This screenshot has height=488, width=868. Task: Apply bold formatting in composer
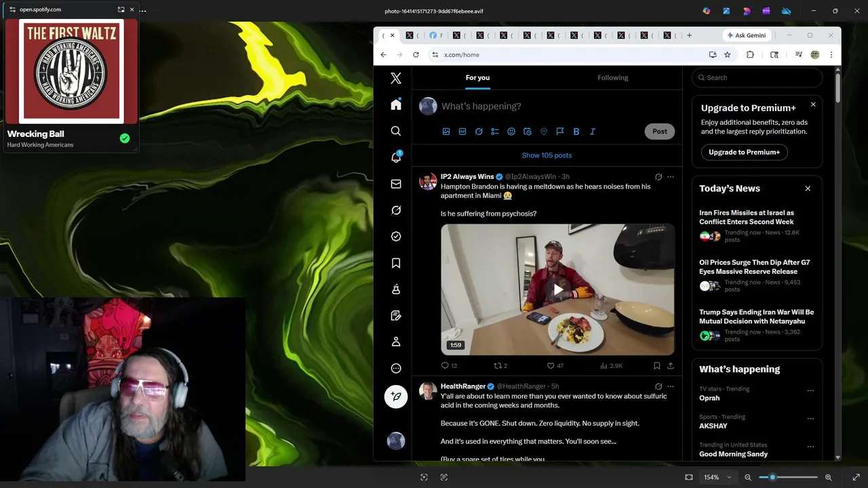(576, 131)
